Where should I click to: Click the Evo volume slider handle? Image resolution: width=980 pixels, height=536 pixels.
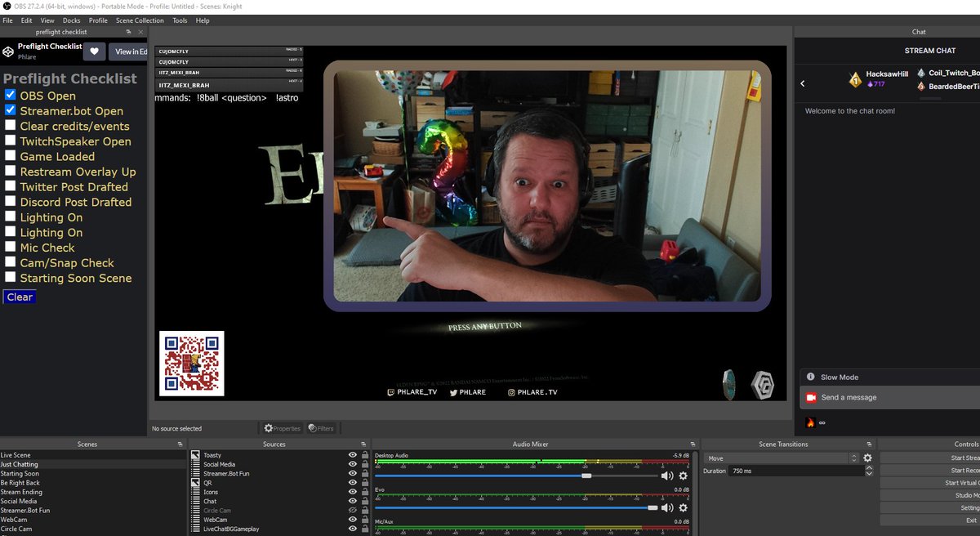point(653,508)
